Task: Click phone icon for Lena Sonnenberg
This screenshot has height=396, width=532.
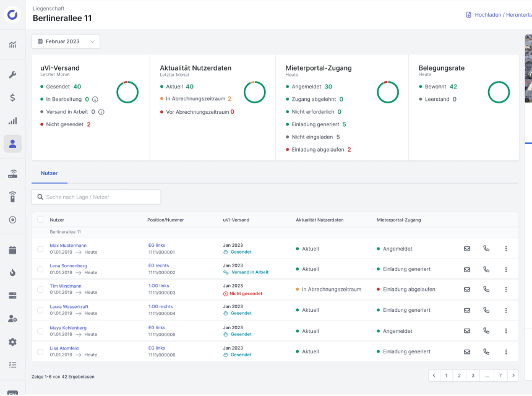Action: [x=486, y=269]
